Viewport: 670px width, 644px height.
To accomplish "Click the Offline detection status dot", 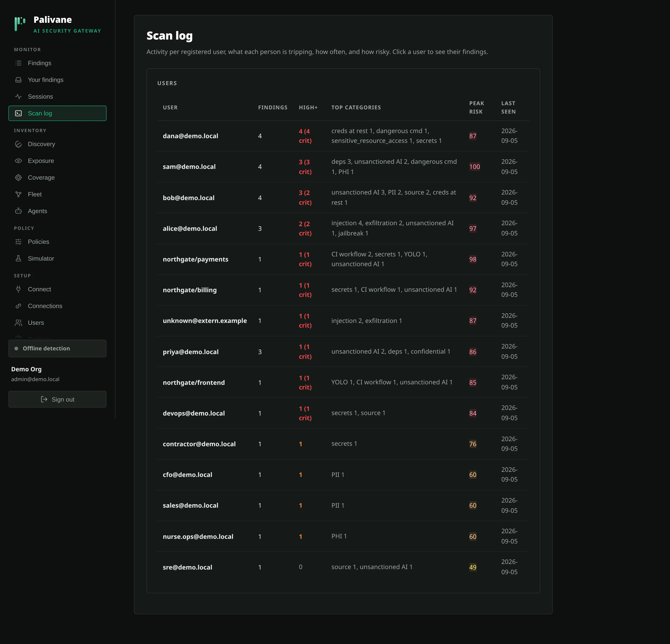I will [x=16, y=349].
